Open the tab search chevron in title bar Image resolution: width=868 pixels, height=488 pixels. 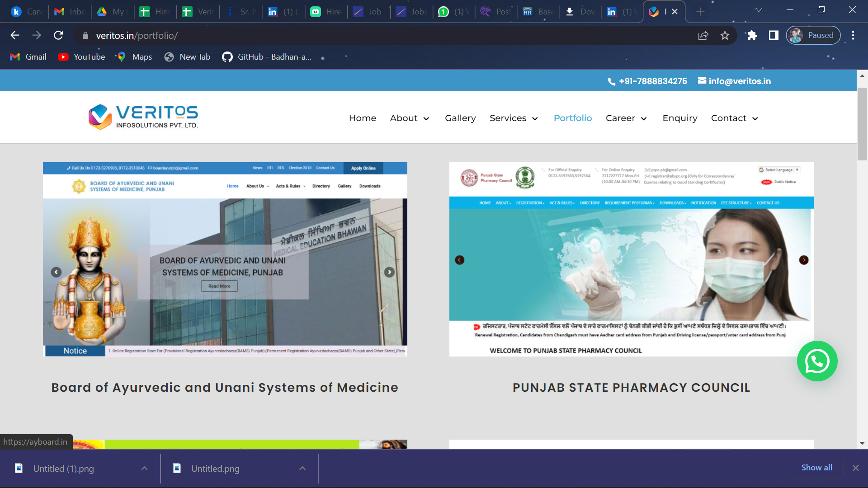[x=759, y=10]
